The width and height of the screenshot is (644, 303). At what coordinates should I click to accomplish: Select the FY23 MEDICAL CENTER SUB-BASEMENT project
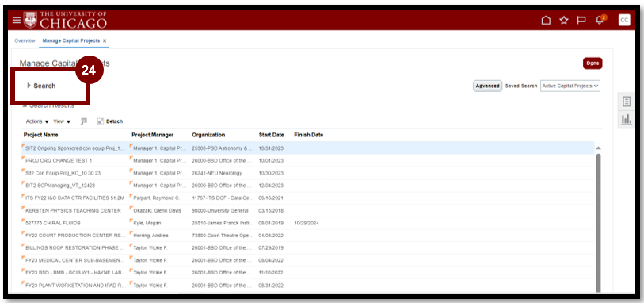click(x=74, y=260)
